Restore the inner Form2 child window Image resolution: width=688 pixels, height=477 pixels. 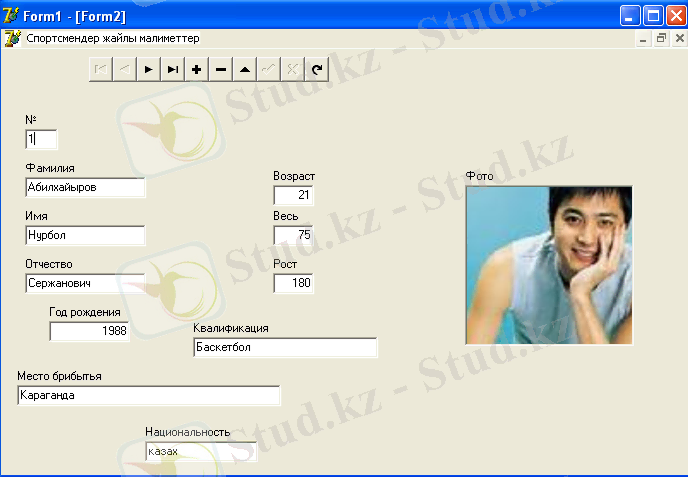pos(661,38)
